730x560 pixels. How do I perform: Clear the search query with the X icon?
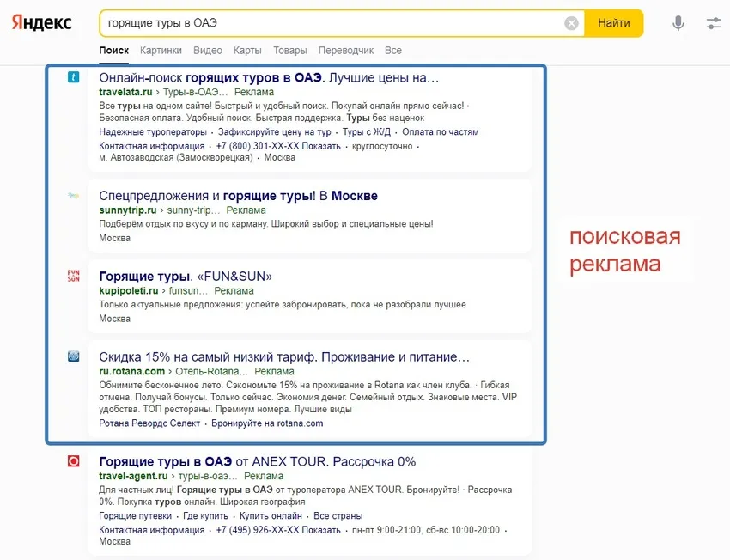571,23
